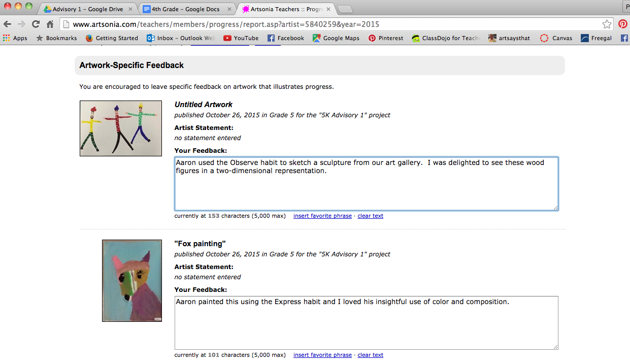The height and width of the screenshot is (364, 630).
Task: Open the Apps bookmarks shortcut
Action: tap(15, 38)
